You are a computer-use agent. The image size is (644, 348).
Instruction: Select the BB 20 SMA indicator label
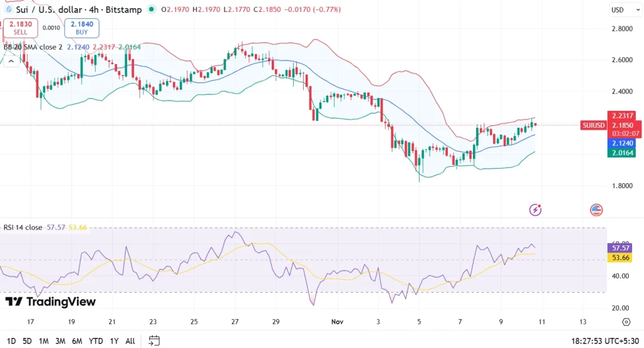tap(33, 47)
